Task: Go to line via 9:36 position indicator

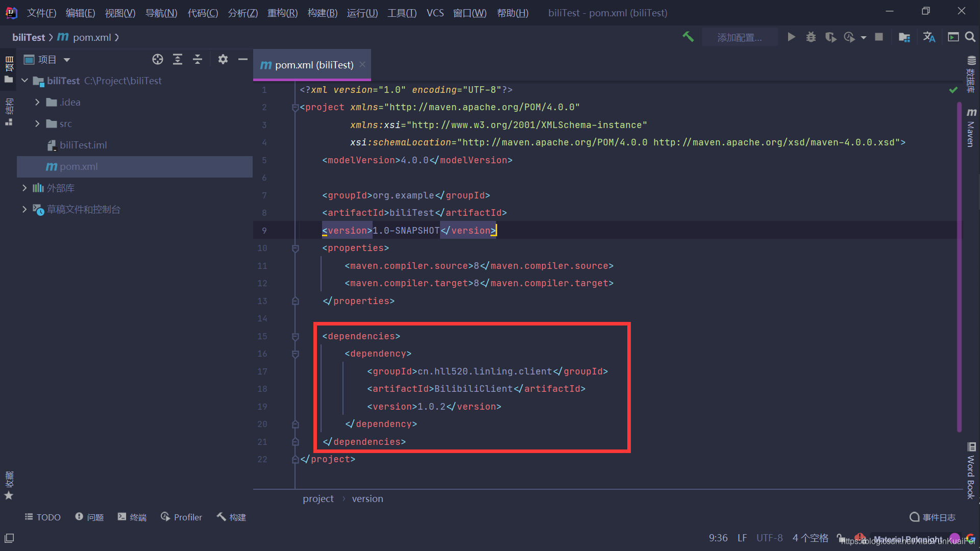Action: pos(718,538)
